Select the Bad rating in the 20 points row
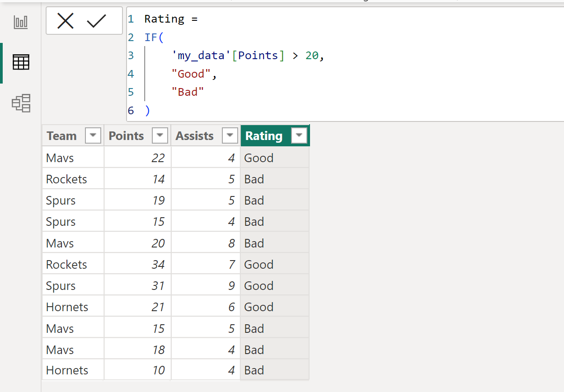The width and height of the screenshot is (564, 392). pyautogui.click(x=275, y=243)
